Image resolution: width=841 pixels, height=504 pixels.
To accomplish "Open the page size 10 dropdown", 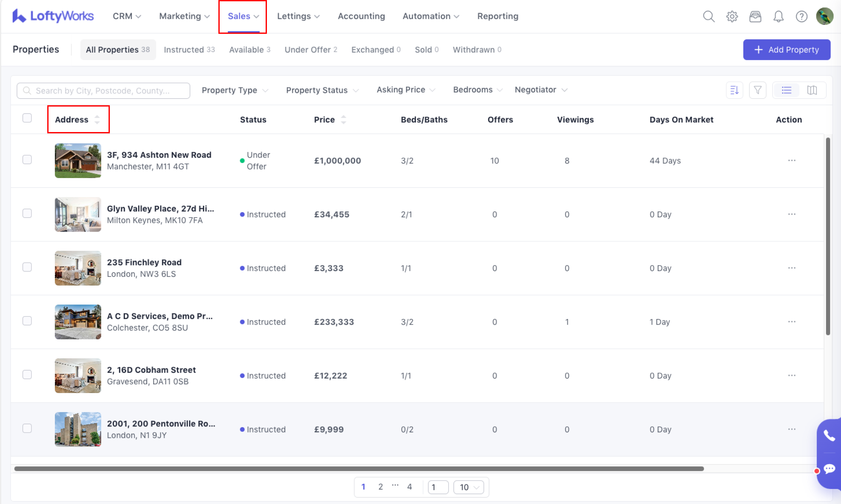I will point(468,487).
